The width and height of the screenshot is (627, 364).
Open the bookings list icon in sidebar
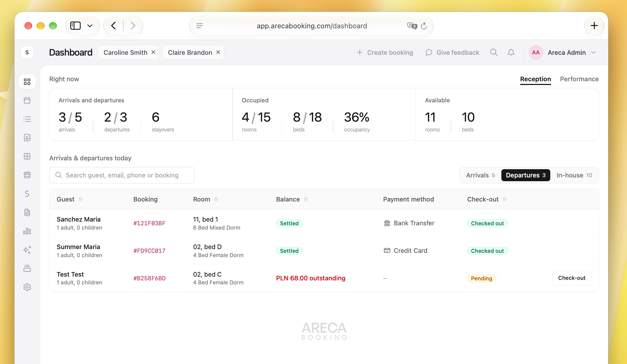[x=27, y=119]
